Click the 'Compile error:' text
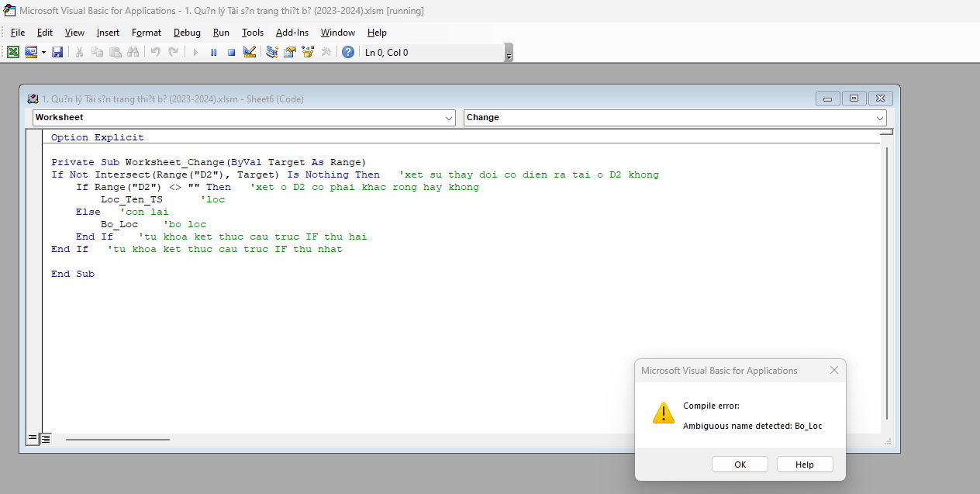The height and width of the screenshot is (494, 980). (711, 406)
